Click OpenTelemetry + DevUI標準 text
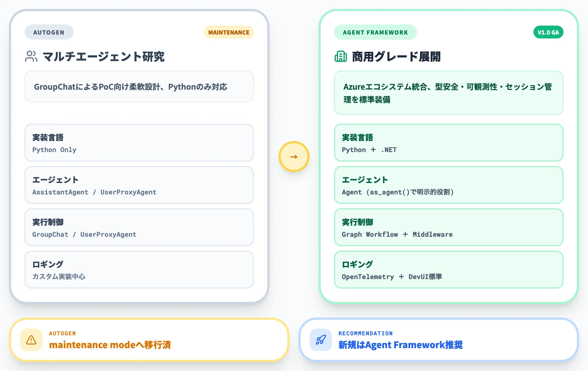Screen dimensions: 588x371 [x=392, y=277]
